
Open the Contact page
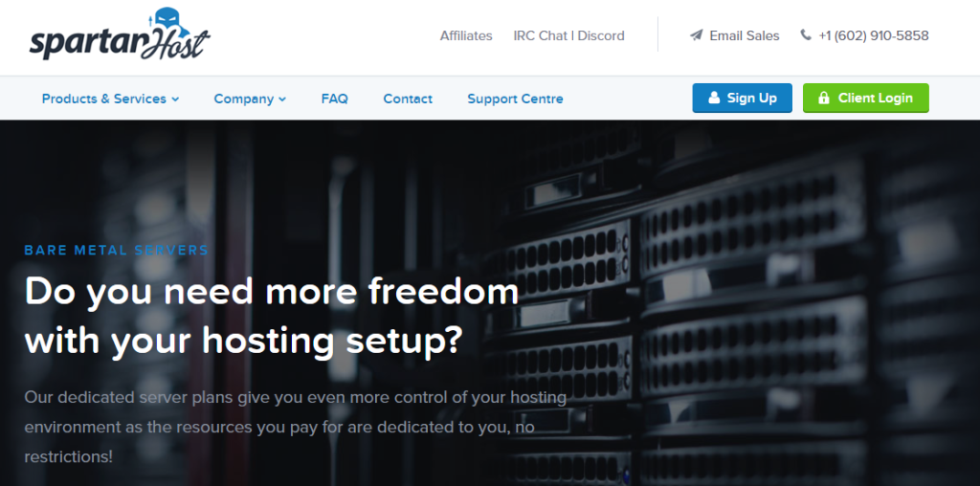pos(408,99)
